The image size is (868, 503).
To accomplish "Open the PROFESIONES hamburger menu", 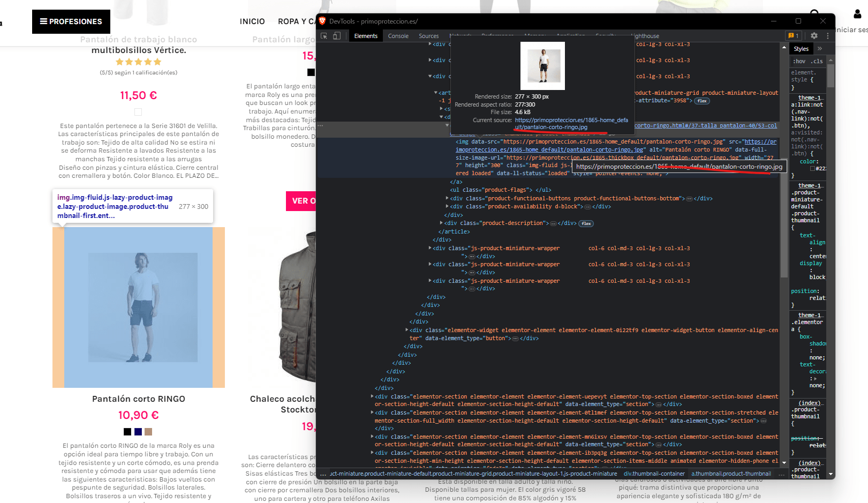I will (x=71, y=21).
